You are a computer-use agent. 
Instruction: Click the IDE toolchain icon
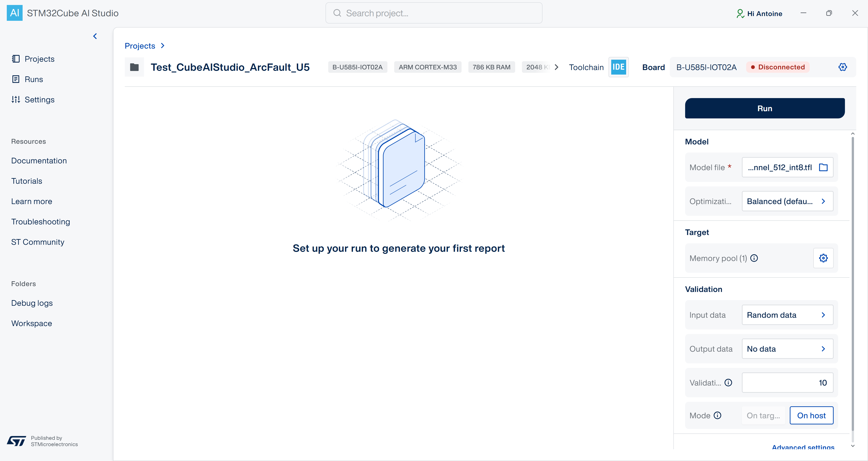[x=618, y=67]
